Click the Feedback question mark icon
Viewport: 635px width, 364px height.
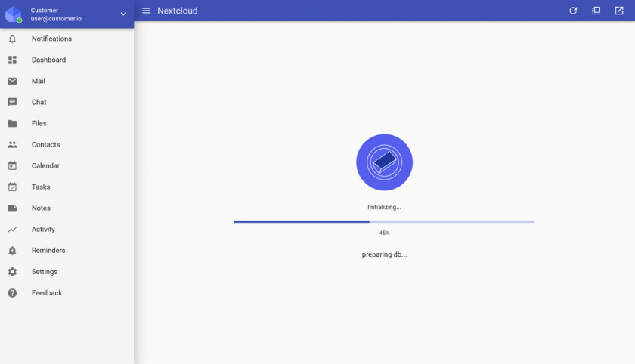coord(12,293)
